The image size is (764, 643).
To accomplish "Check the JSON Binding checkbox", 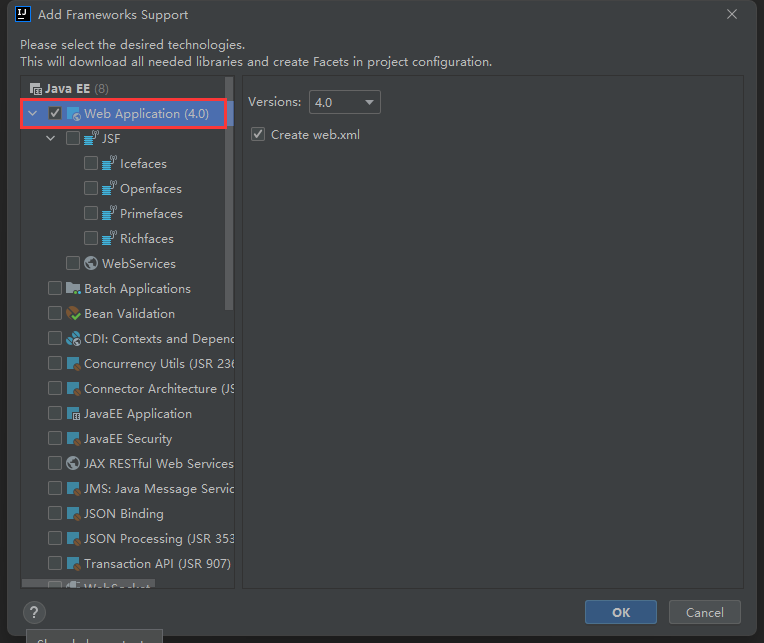I will 55,513.
